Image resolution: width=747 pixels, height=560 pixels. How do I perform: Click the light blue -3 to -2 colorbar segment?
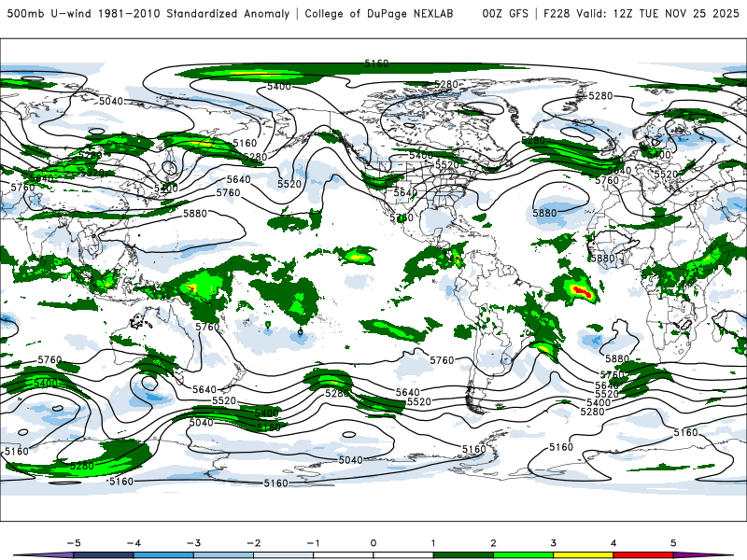pyautogui.click(x=223, y=555)
